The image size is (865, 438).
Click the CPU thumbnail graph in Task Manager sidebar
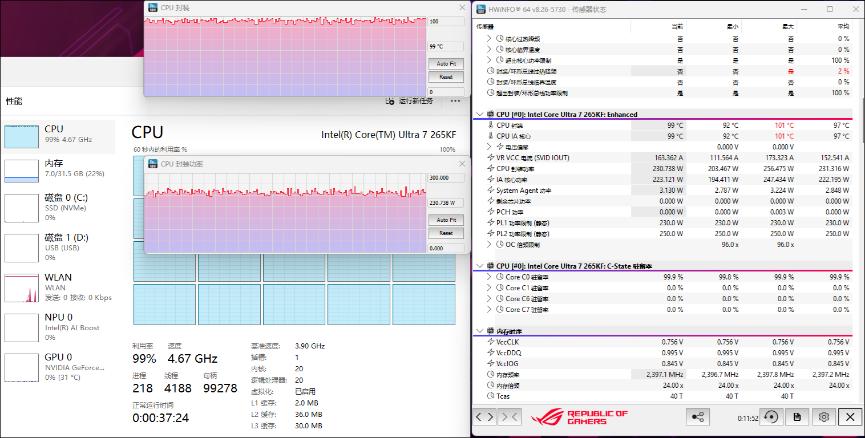pos(22,137)
